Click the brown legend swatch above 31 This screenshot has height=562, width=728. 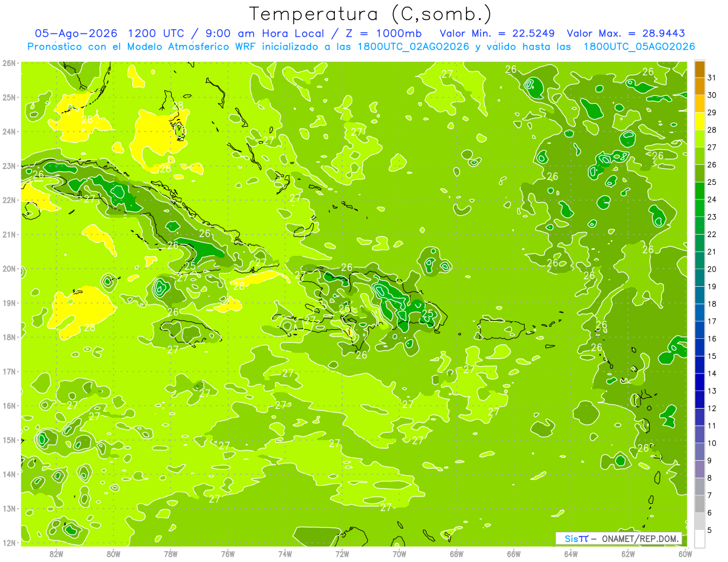[x=699, y=69]
